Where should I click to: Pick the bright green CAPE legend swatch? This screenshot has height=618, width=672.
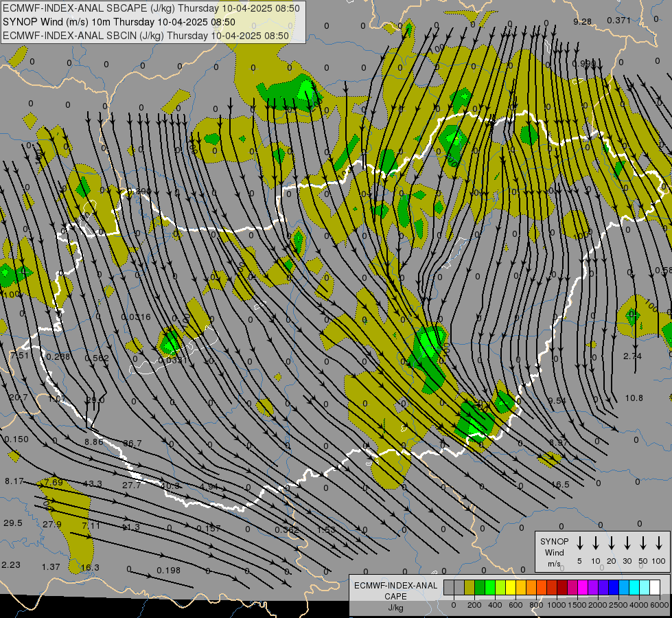(x=490, y=587)
